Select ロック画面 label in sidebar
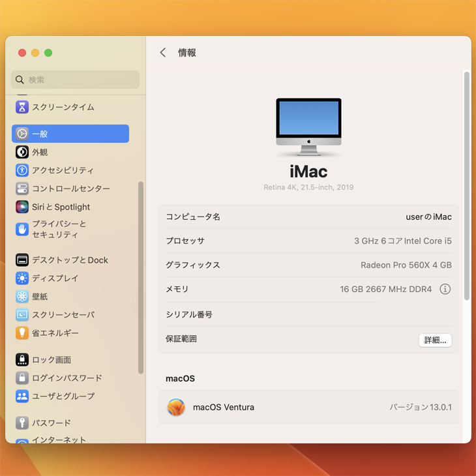This screenshot has height=476, width=476. [x=52, y=360]
